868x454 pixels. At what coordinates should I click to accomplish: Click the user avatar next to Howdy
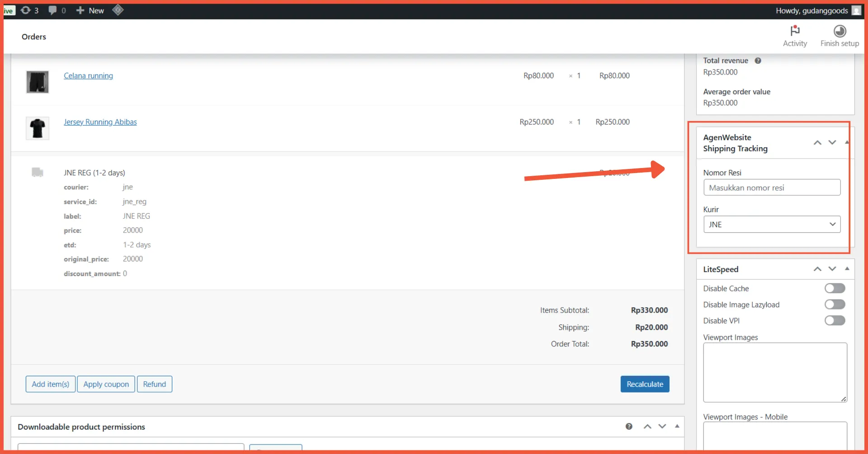(x=856, y=10)
